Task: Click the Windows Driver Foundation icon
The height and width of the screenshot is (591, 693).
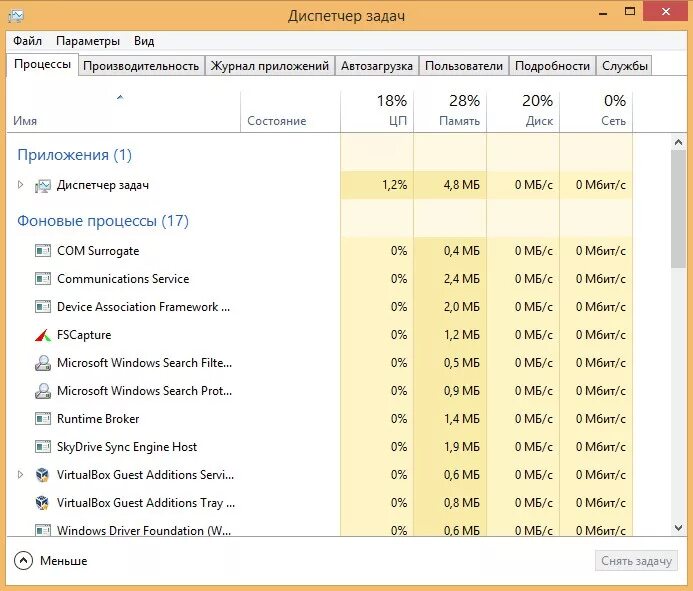Action: pos(43,530)
